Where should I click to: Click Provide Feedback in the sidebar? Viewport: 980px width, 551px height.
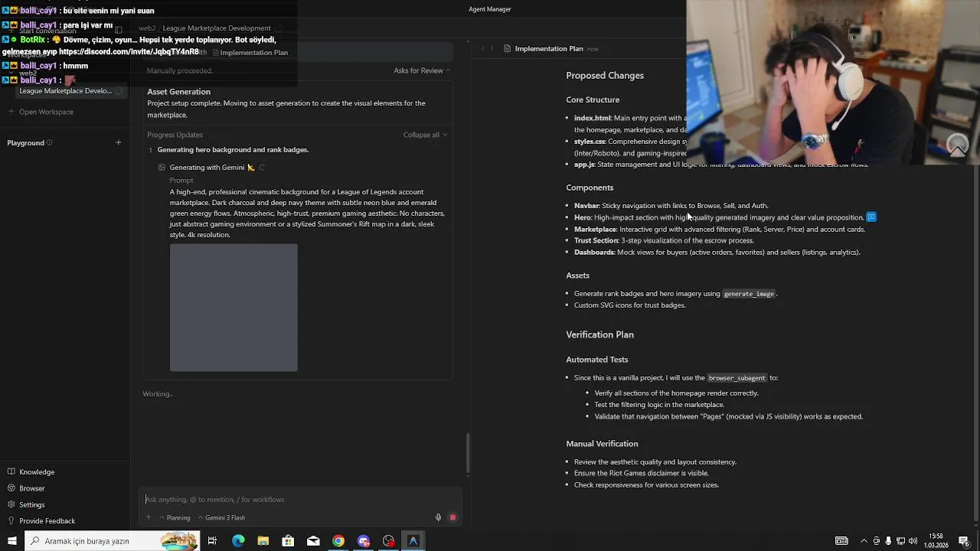point(41,521)
